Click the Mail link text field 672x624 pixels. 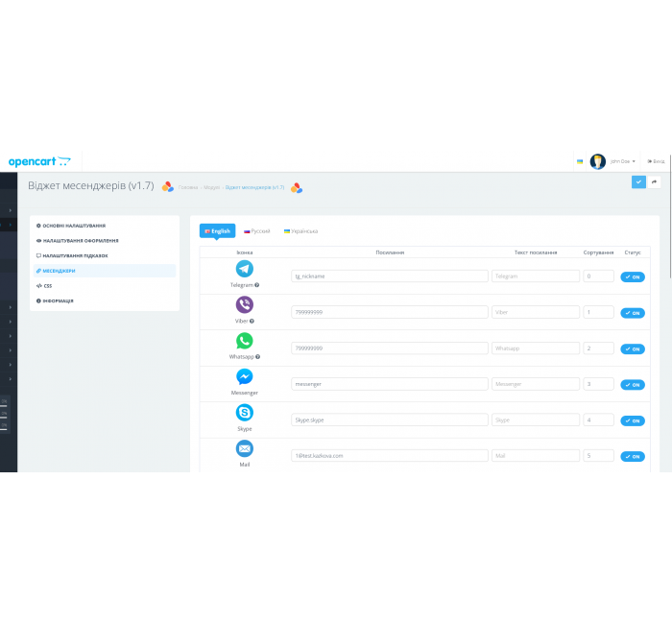pos(536,456)
